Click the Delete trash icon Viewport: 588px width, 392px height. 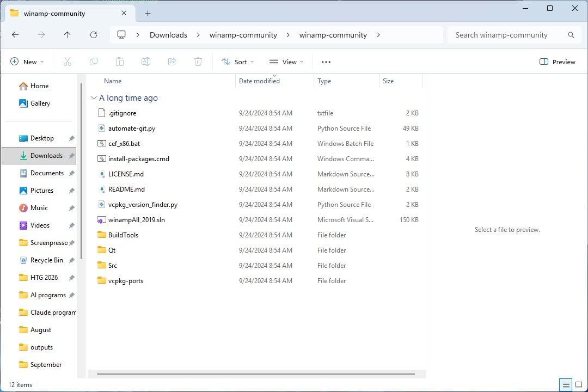pyautogui.click(x=198, y=62)
